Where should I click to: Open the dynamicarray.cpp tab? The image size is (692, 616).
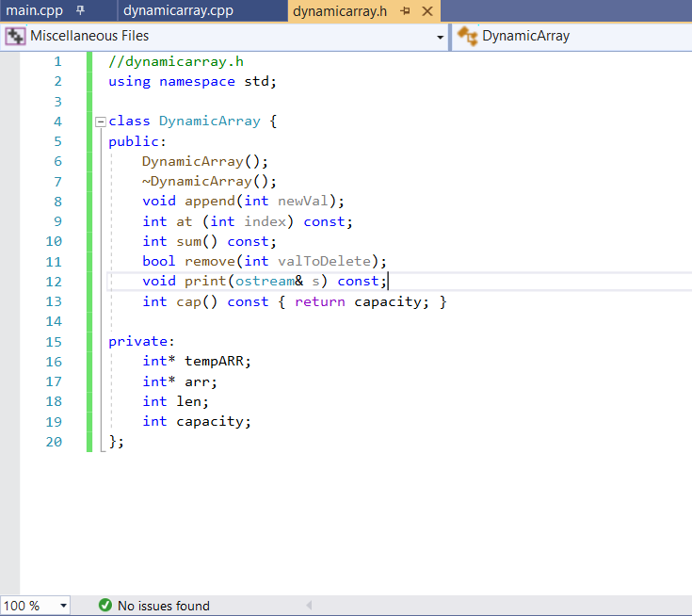click(x=178, y=10)
